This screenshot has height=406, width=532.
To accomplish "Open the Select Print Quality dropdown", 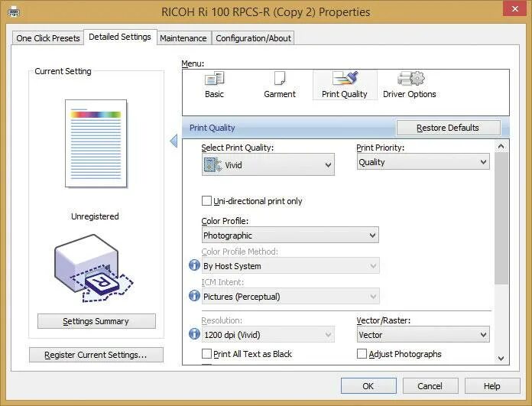I will pos(268,164).
